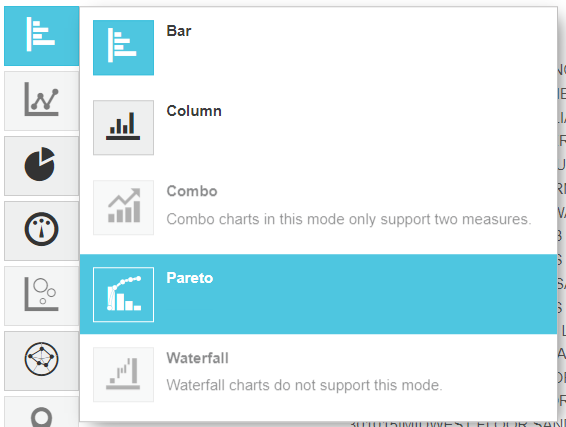The image size is (566, 427).
Task: Select the highlighted Pareto option row
Action: 318,294
